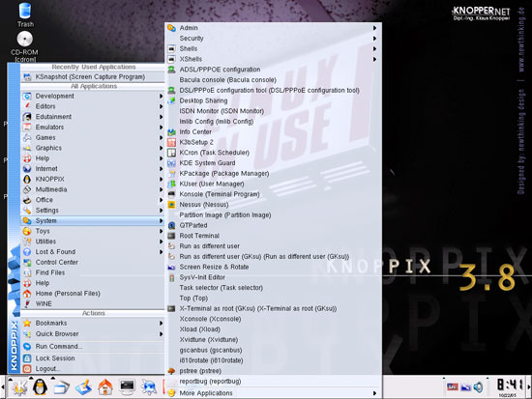The width and height of the screenshot is (532, 399).
Task: Click the Internet globe menu icon
Action: [27, 169]
